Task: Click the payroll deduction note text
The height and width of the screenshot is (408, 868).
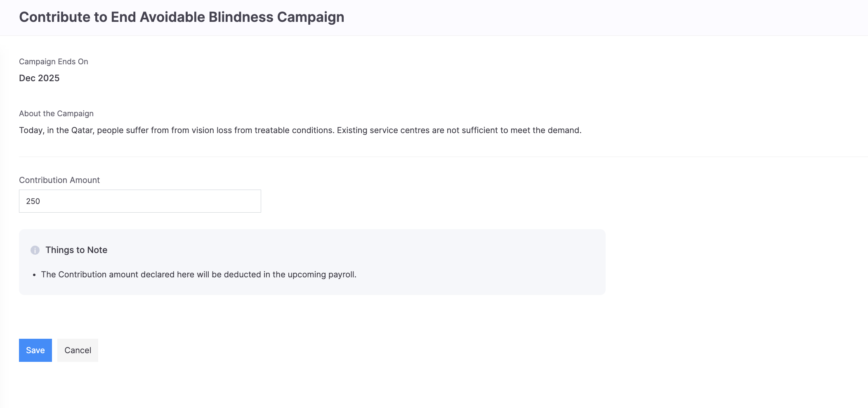Action: coord(198,275)
